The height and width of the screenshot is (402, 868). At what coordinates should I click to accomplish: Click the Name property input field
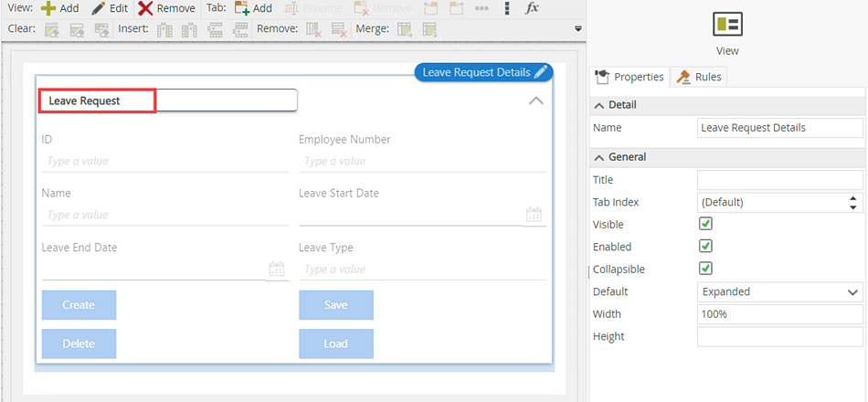[780, 128]
